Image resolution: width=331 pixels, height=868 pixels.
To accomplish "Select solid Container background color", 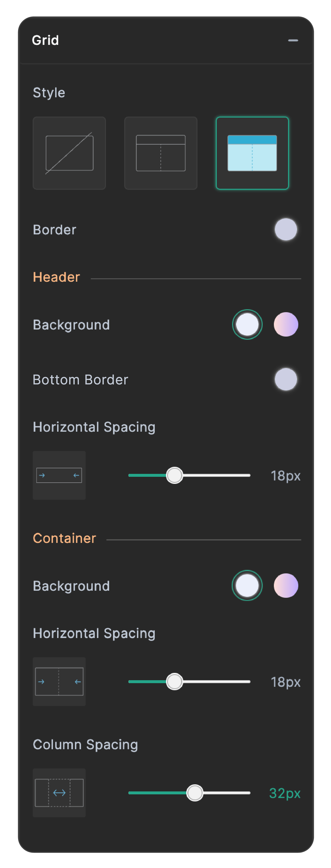I will click(x=247, y=585).
